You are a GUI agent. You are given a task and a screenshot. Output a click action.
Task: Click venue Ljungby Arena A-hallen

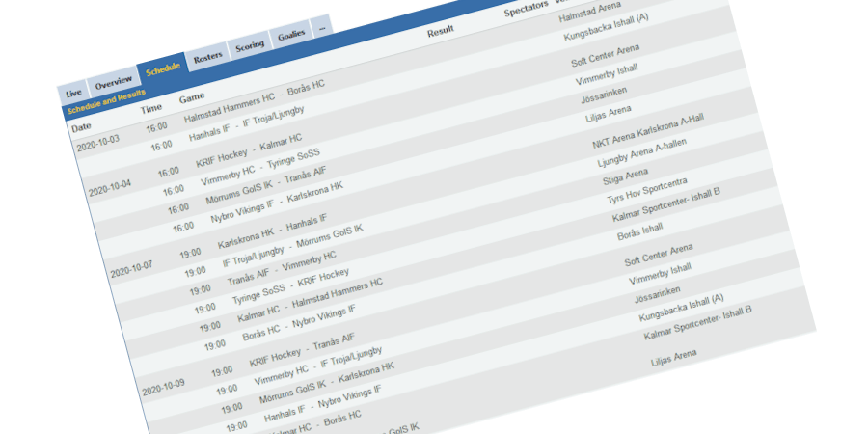(642, 153)
